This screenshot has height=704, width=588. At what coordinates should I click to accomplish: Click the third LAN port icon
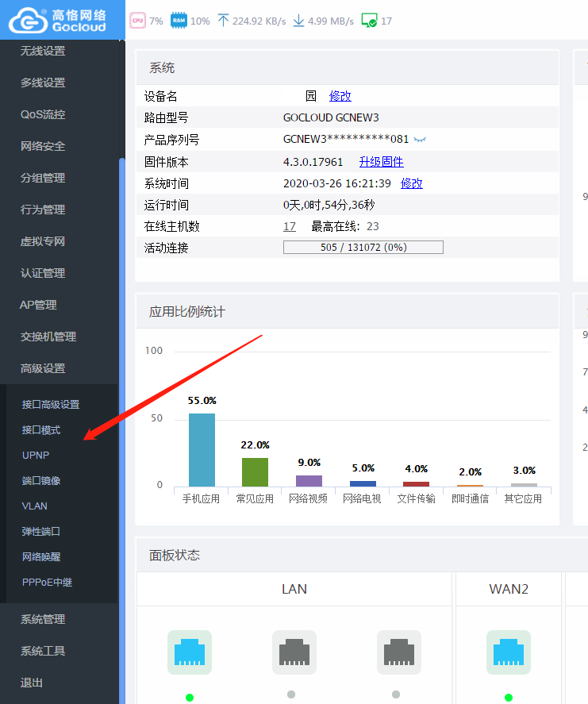pos(398,652)
